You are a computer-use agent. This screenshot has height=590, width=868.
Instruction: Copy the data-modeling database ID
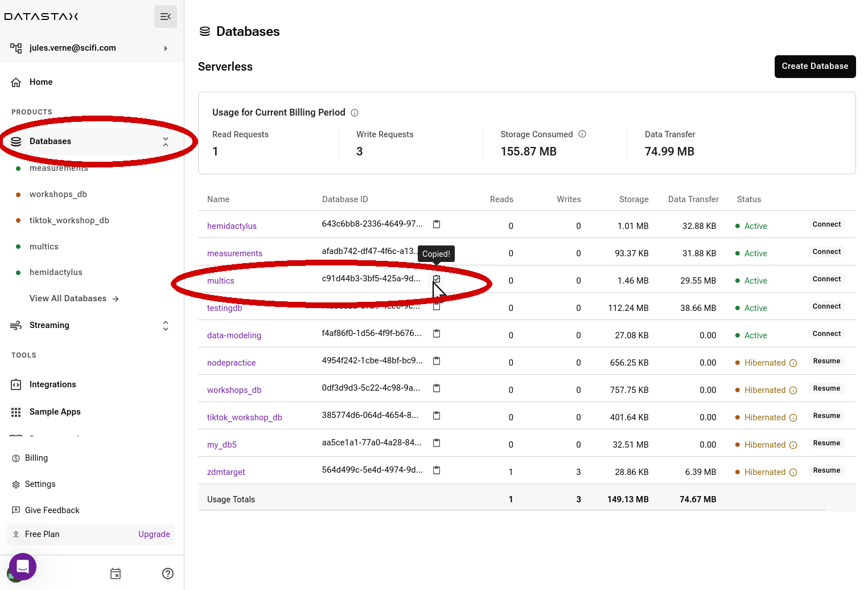tap(437, 334)
